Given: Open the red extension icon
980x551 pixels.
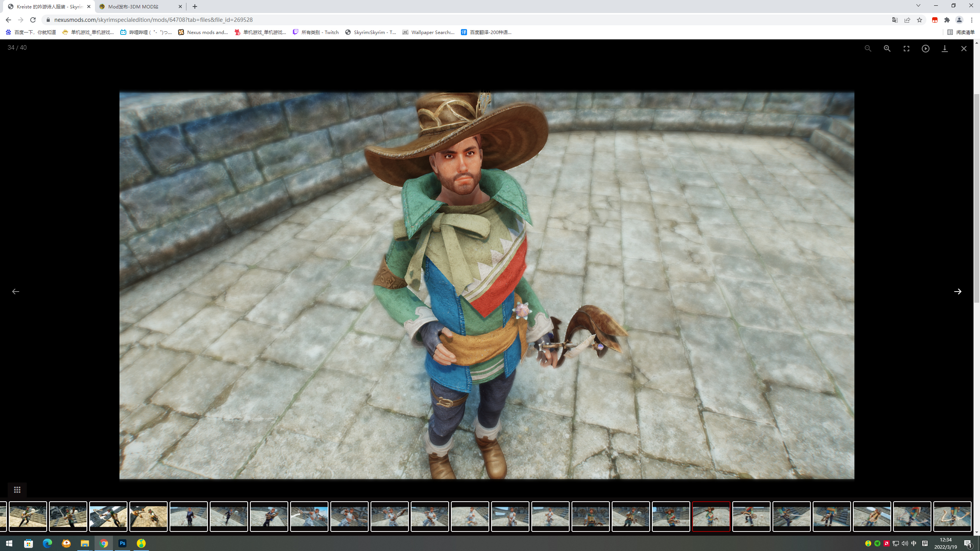Looking at the screenshot, I should point(935,20).
